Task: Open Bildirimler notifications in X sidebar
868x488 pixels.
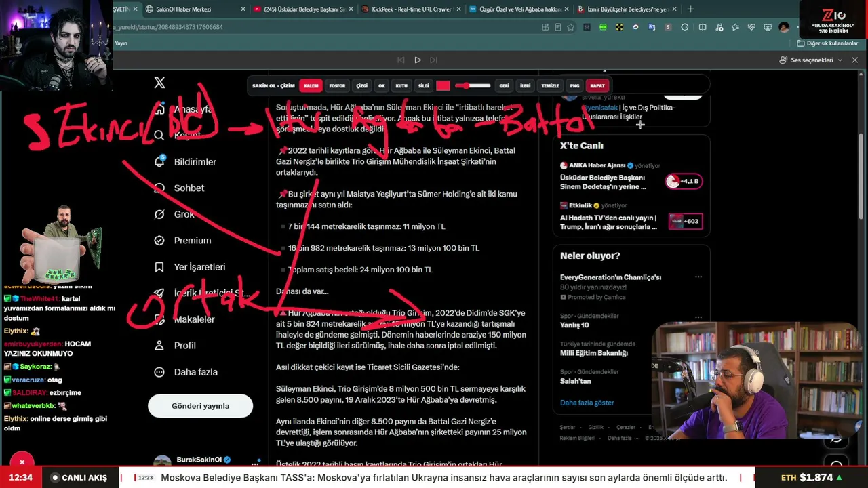Action: point(186,162)
